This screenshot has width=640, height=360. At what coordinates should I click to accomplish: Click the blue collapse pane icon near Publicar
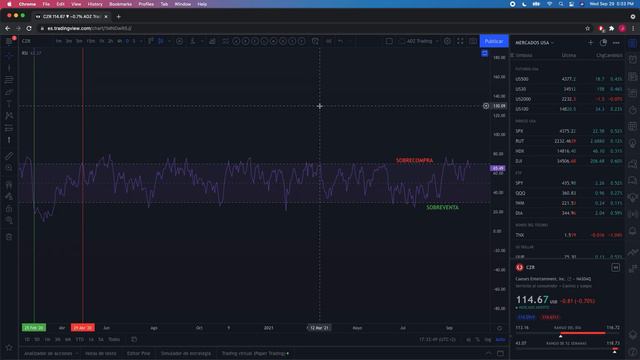point(484,53)
